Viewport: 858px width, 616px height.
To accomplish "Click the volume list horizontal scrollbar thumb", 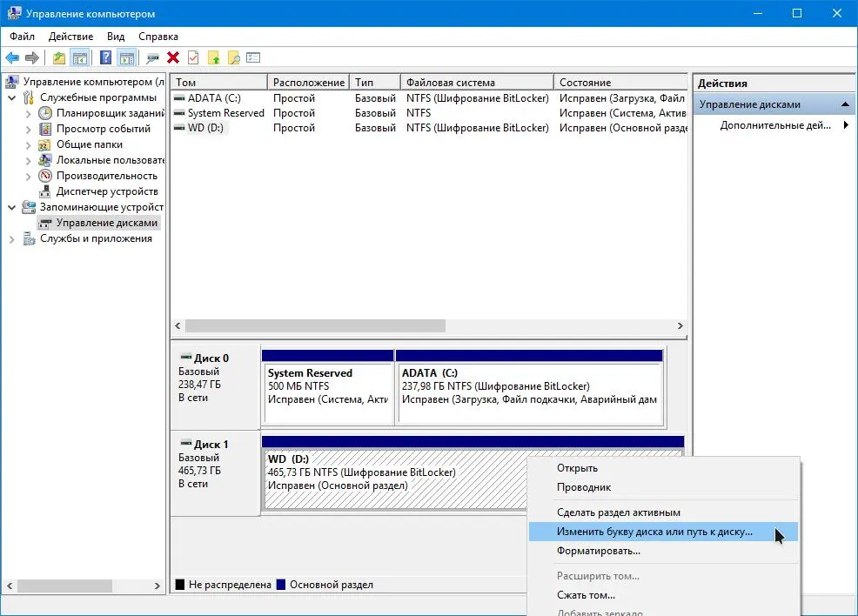I will [x=315, y=326].
